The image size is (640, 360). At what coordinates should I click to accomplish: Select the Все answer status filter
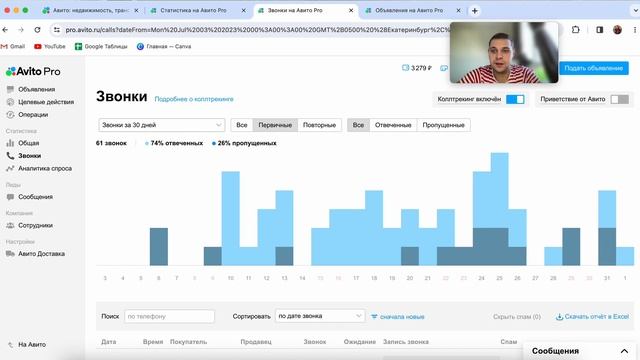pos(358,125)
